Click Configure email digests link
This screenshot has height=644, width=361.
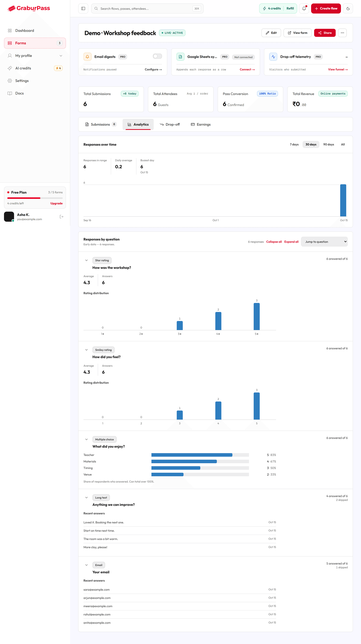click(x=153, y=70)
